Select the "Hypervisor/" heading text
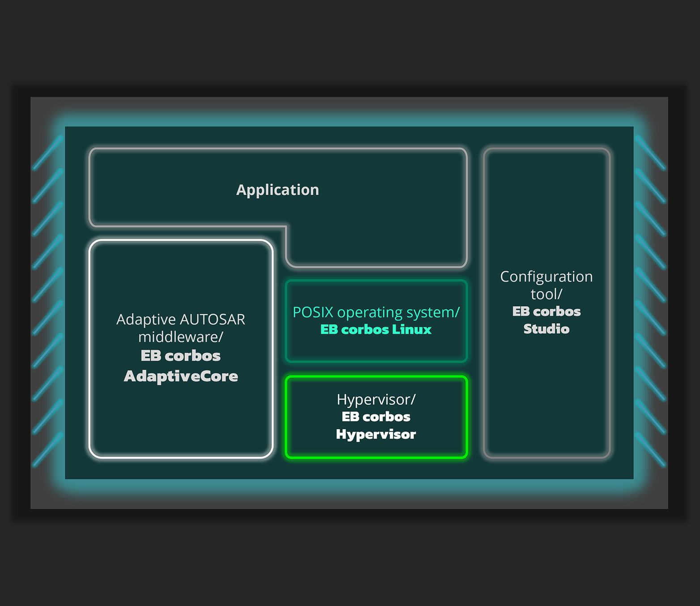Viewport: 700px width, 606px height. tap(376, 399)
